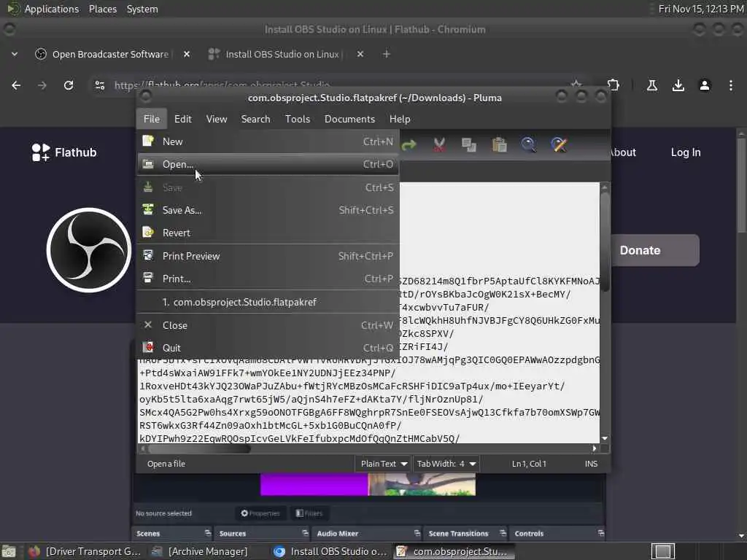Click the Log In link on Flathub
Viewport: 747px width, 560px height.
(x=686, y=152)
